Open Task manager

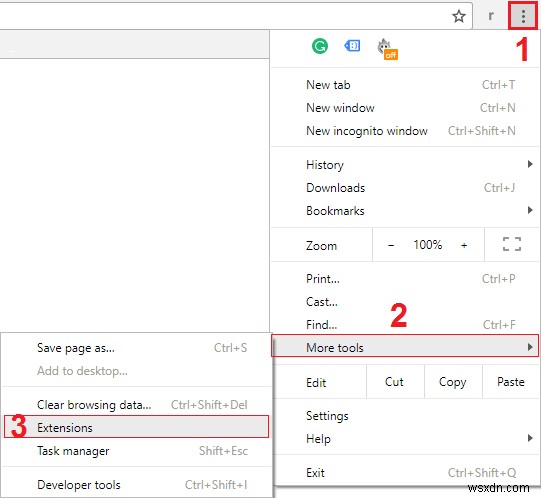point(137,451)
